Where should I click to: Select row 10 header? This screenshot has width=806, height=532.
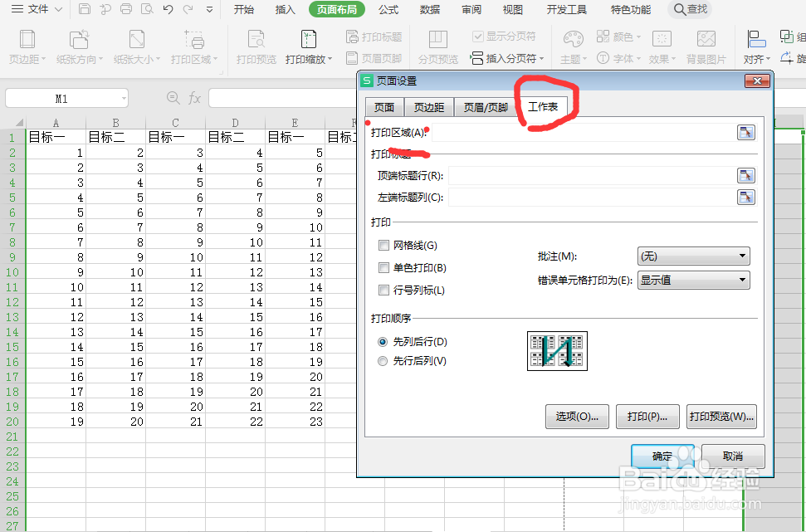(x=12, y=272)
